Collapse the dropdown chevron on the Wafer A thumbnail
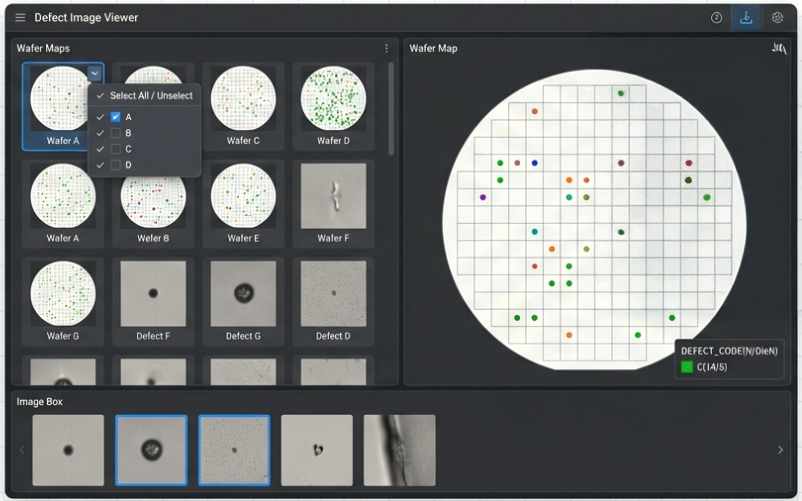The width and height of the screenshot is (802, 501). pos(94,73)
